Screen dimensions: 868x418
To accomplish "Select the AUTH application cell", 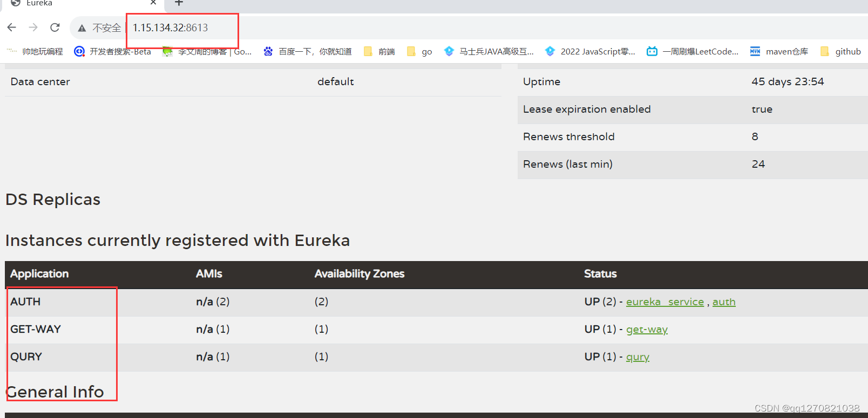I will [25, 302].
